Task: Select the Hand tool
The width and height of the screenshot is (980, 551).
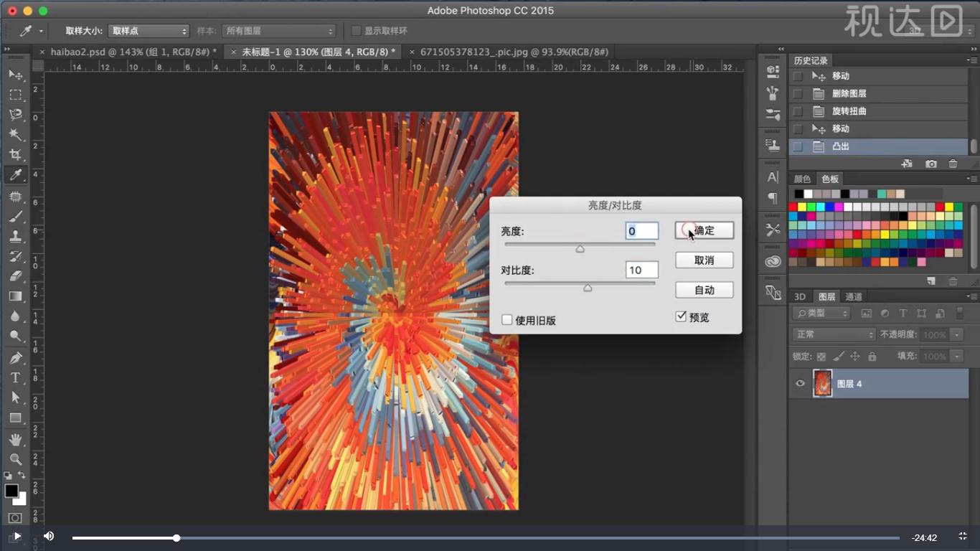Action: [x=15, y=439]
